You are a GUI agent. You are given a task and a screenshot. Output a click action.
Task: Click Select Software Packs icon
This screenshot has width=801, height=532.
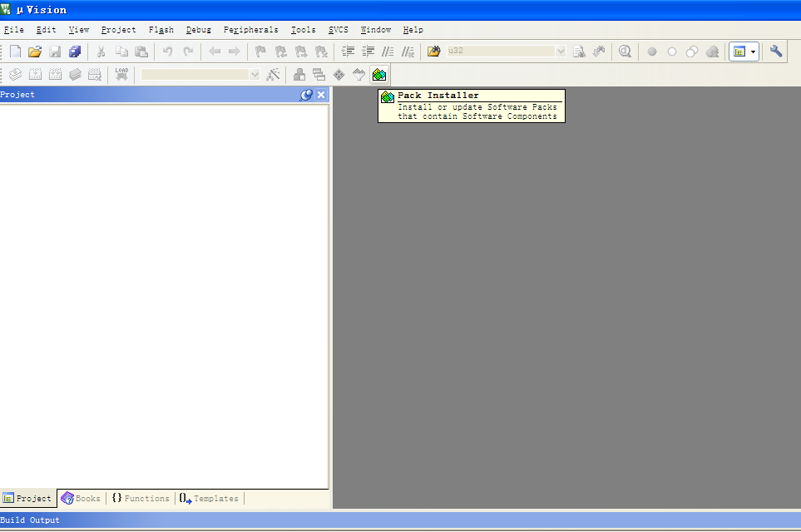pyautogui.click(x=359, y=75)
